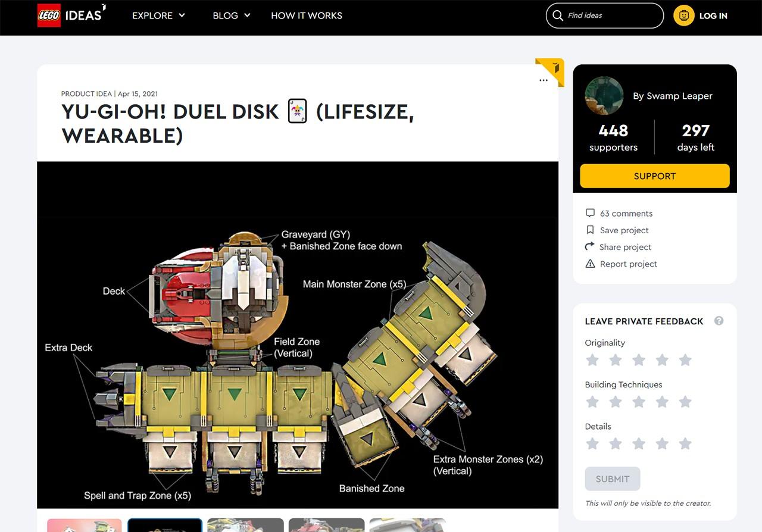Select first star for Details rating

pos(592,443)
